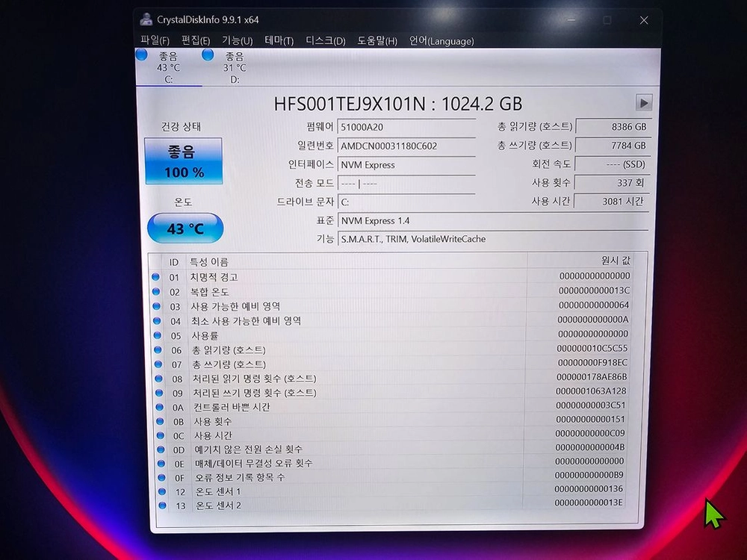
Task: Click status dot of row 0C 사용 시간
Action: [161, 435]
